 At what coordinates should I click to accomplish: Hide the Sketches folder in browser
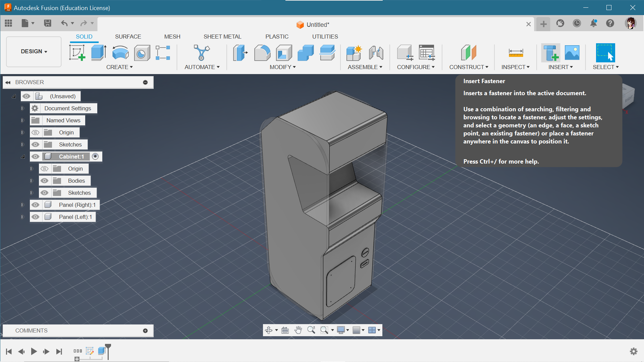point(35,144)
